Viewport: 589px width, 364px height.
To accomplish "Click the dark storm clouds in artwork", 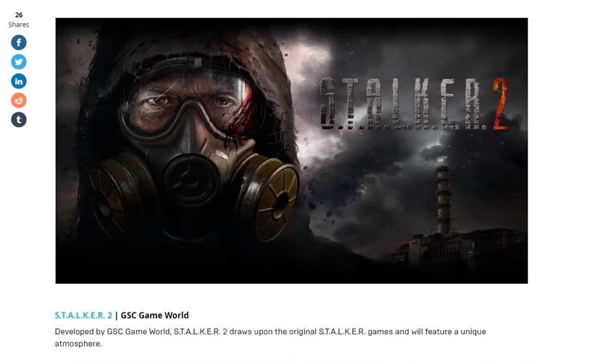I will click(x=375, y=177).
